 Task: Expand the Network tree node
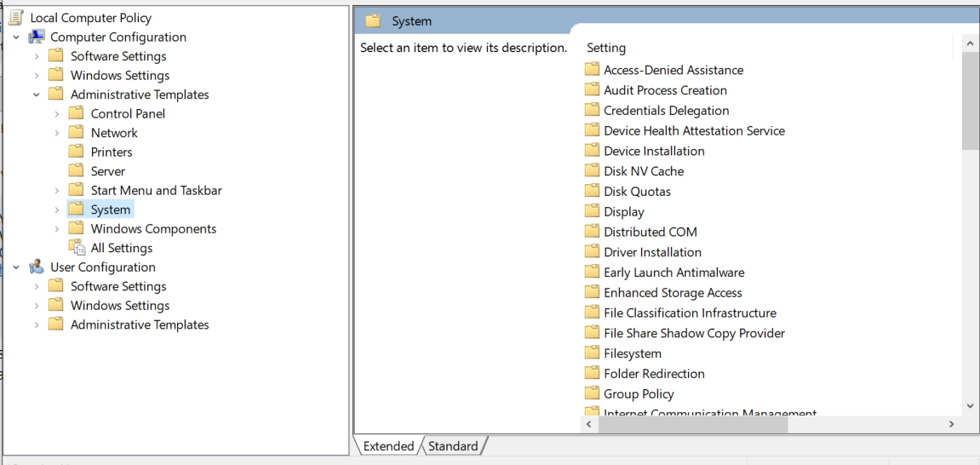point(57,133)
